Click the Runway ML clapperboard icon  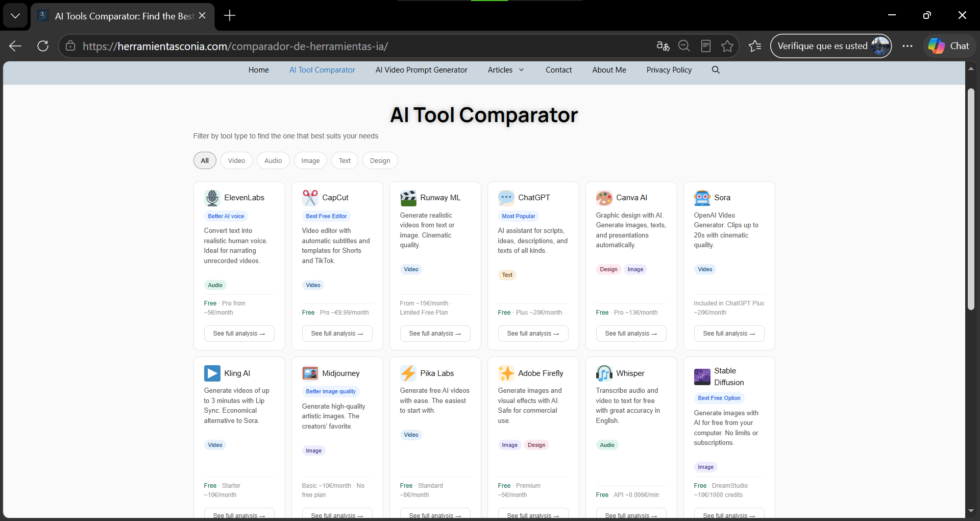coord(408,198)
